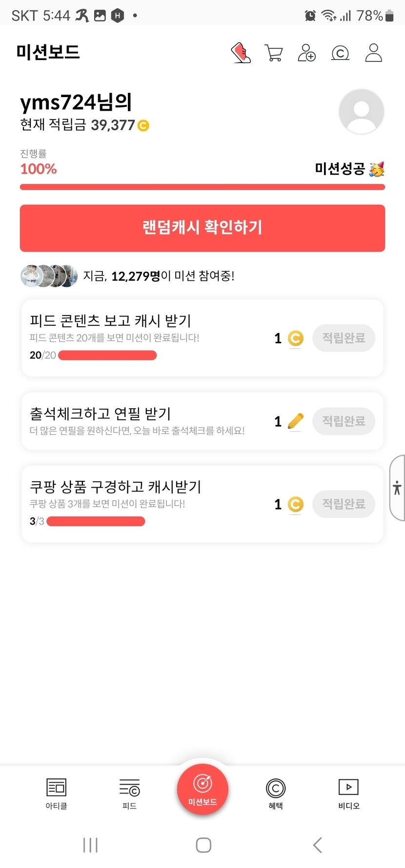Tap 적립완료 button for 쿠팡 상품 mission
405x868 pixels.
pyautogui.click(x=344, y=504)
